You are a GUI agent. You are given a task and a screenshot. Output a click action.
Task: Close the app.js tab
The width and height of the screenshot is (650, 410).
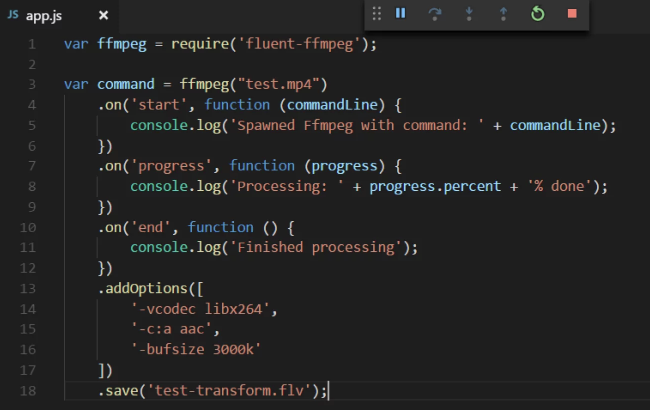[x=104, y=15]
